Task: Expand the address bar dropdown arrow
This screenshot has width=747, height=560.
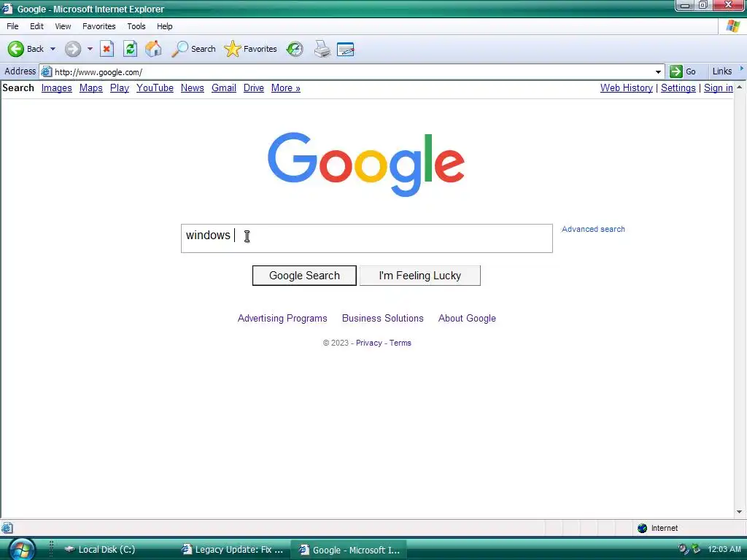Action: 659,72
